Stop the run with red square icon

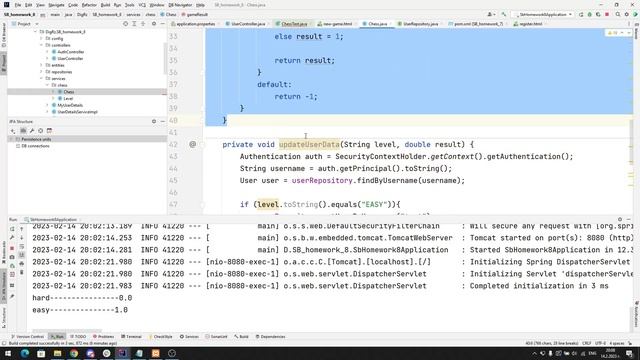pos(12,249)
